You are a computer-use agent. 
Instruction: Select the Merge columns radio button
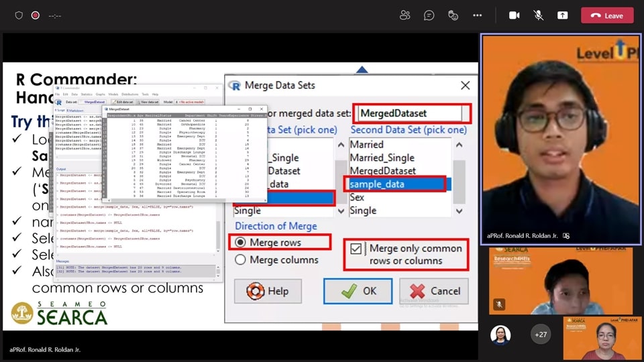coord(239,259)
